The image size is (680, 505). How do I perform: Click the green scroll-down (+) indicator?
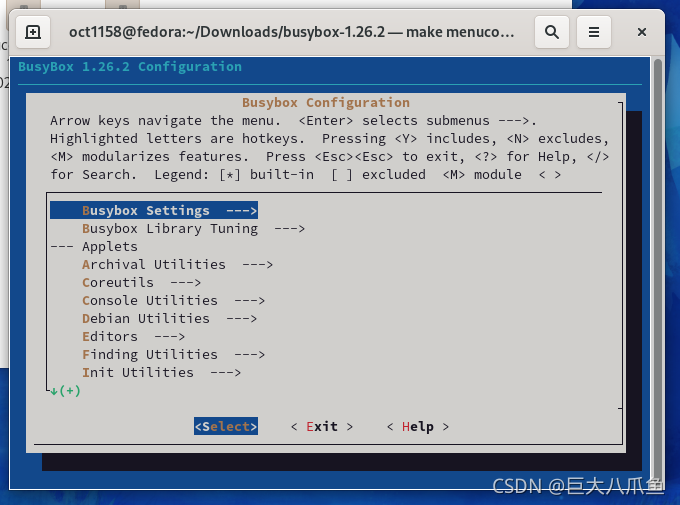point(65,391)
